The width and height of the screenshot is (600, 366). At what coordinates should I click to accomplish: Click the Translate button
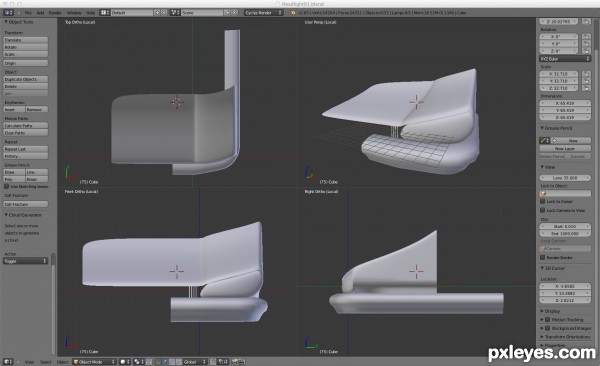tap(26, 40)
